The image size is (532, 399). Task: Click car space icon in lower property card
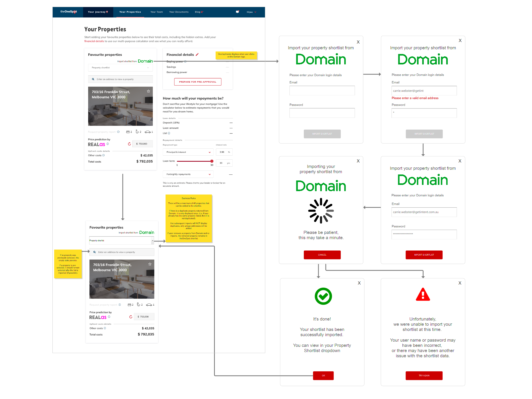click(x=149, y=305)
